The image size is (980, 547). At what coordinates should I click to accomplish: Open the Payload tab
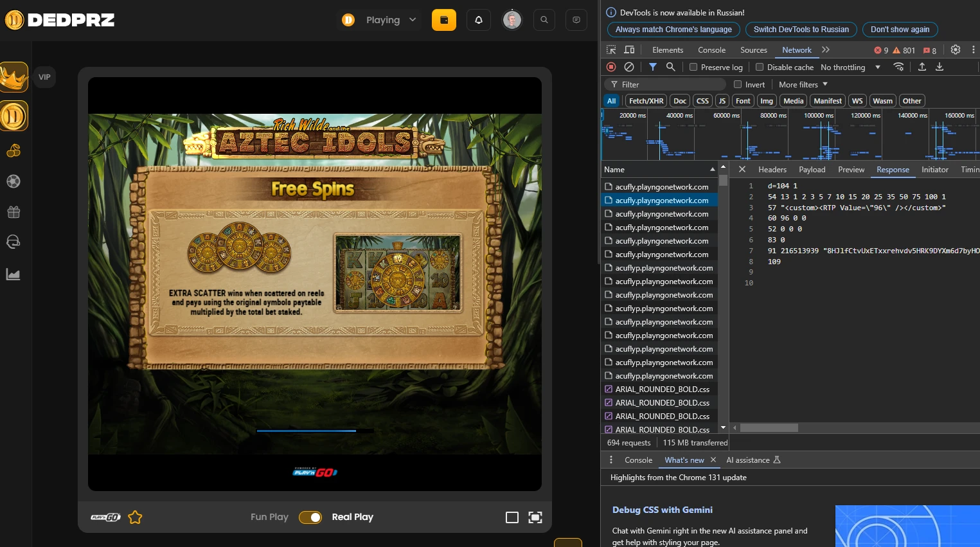point(812,169)
